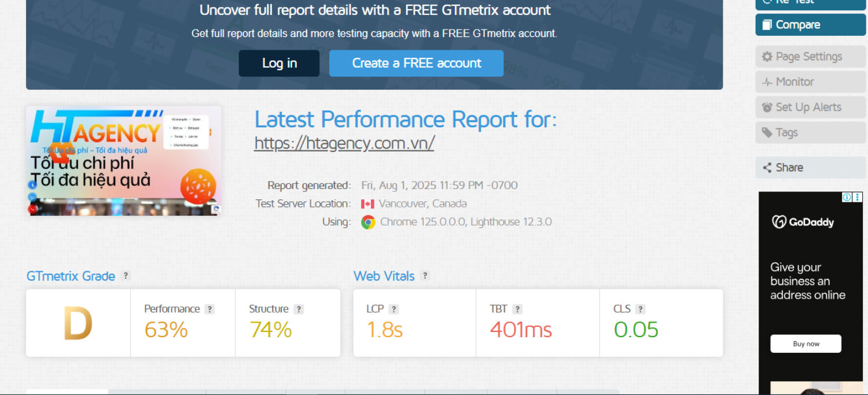Open the ad options menu icon
Viewport: 868px width, 395px height.
858,197
